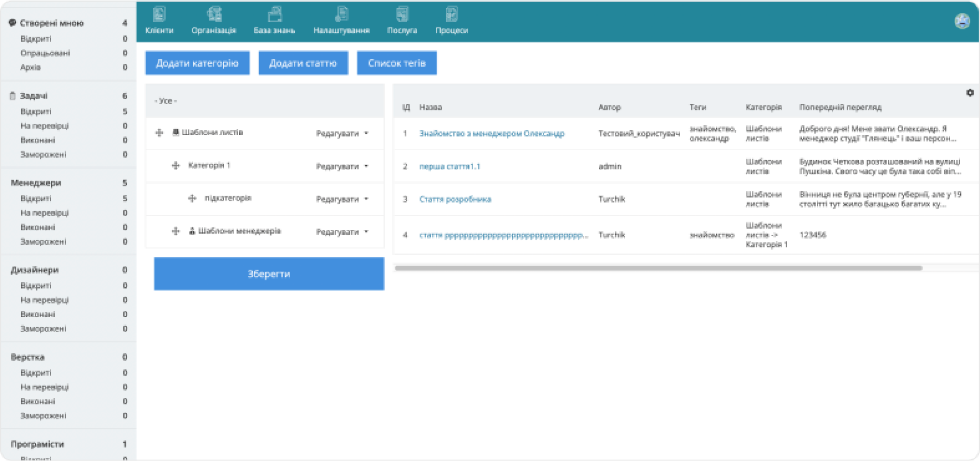Open article Знайомство з менеджером Олександр

[x=492, y=133]
